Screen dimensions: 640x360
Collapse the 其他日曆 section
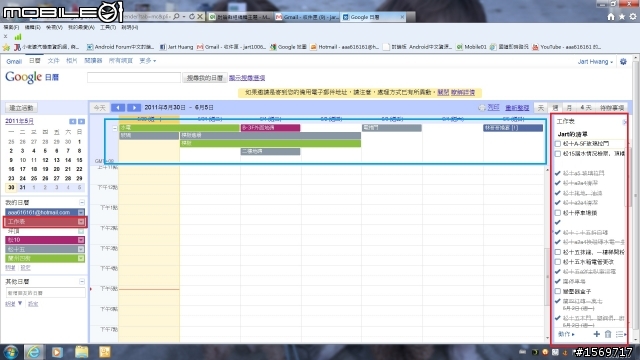82,282
